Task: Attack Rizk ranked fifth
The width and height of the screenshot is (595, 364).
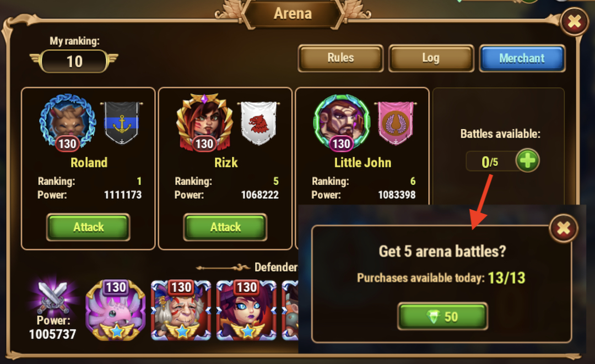Action: tap(225, 227)
